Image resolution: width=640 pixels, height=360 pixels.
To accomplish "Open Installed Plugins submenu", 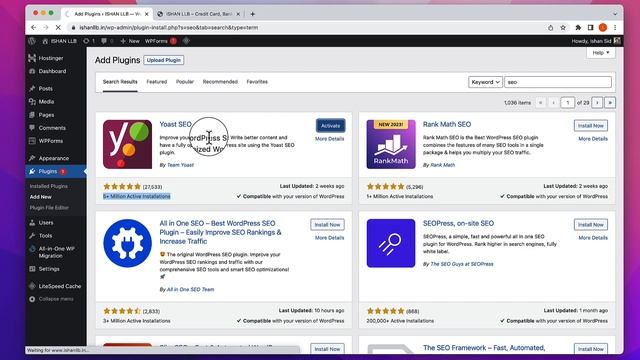I will pos(49,186).
